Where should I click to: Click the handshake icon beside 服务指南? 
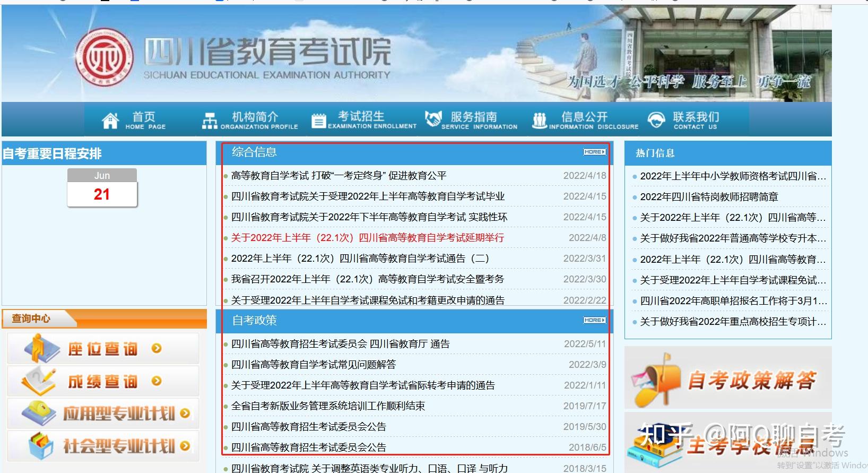[433, 119]
